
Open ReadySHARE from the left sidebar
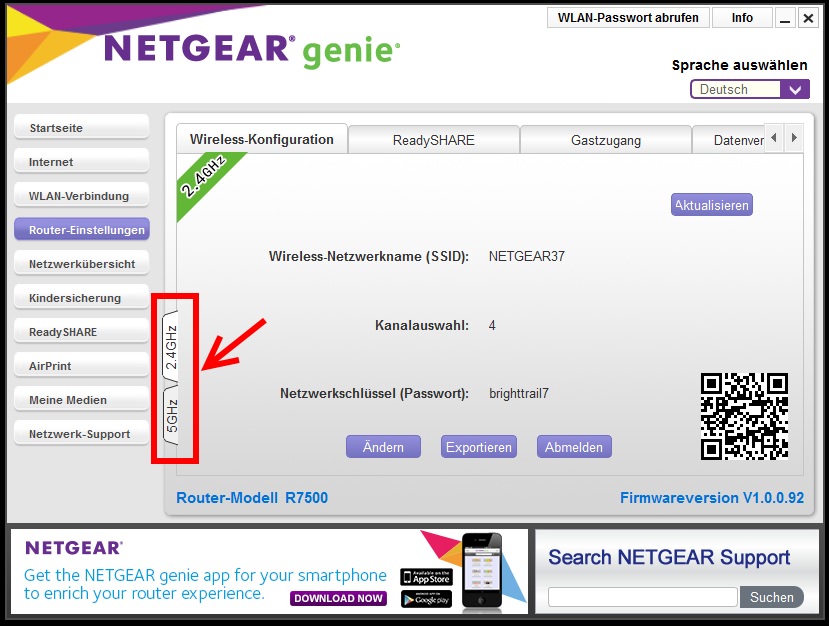coord(81,332)
